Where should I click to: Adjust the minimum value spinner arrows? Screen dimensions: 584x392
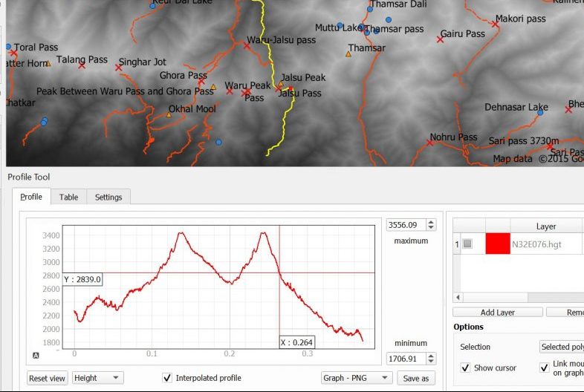pyautogui.click(x=431, y=359)
